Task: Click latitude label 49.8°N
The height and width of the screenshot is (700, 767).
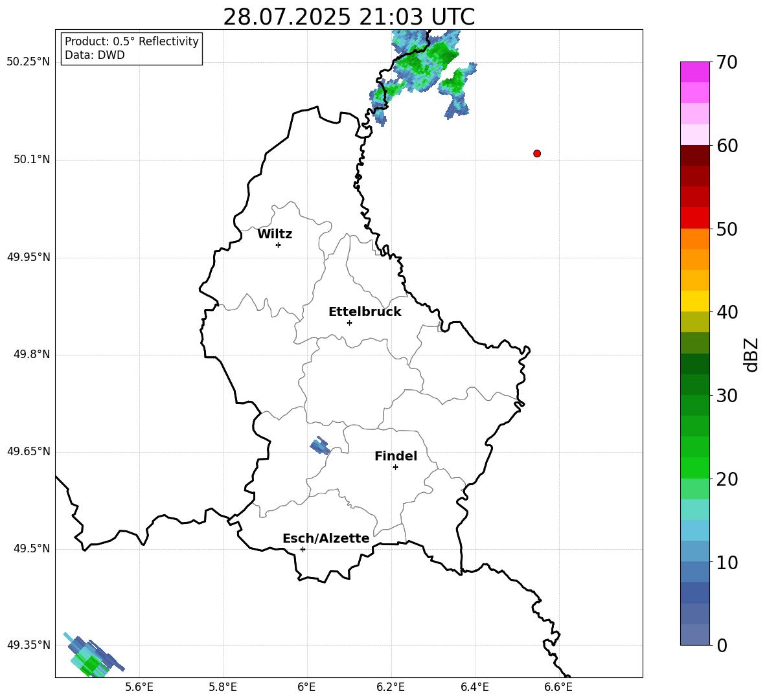Action: [32, 354]
